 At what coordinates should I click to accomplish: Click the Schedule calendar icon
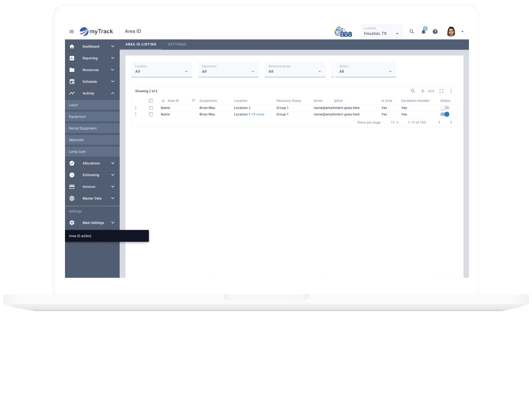point(72,82)
